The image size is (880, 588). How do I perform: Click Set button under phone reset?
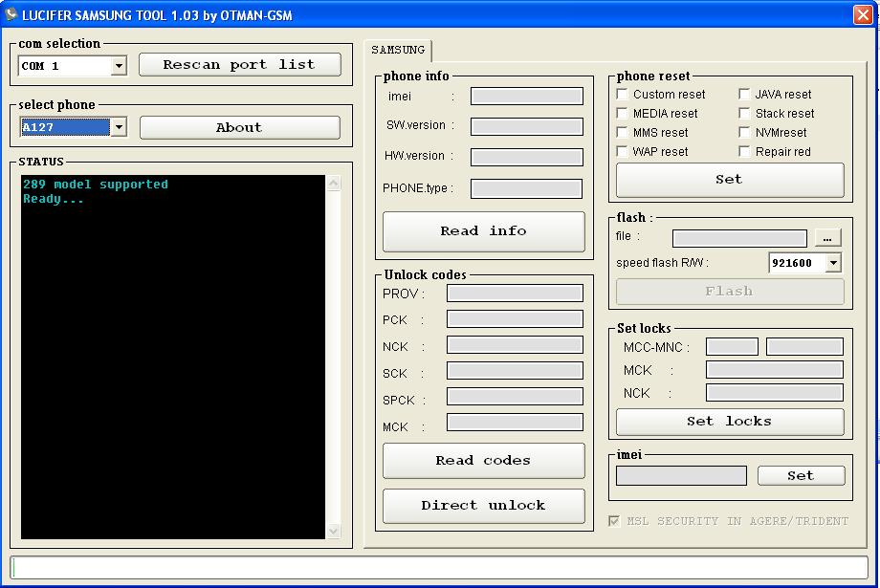tap(730, 180)
